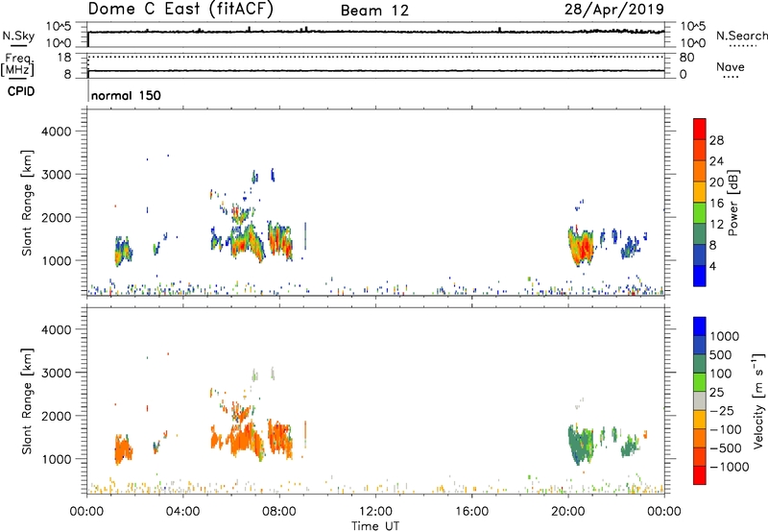Click the 'Time UT' axis title
The height and width of the screenshot is (532, 768).
click(375, 526)
